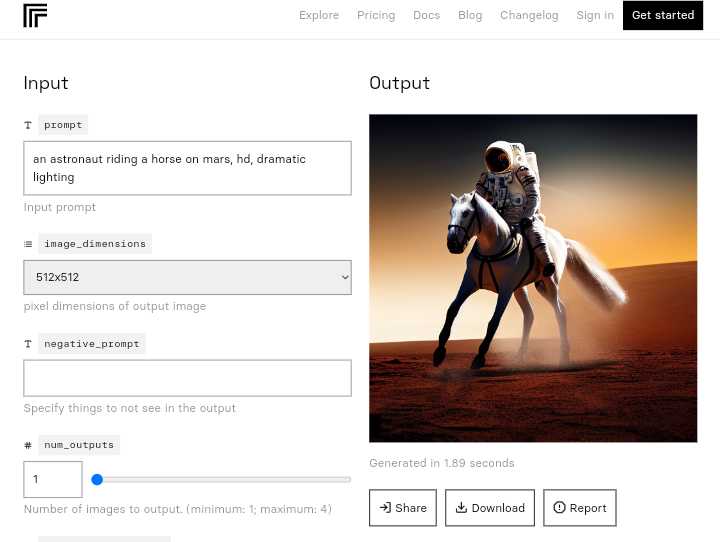The height and width of the screenshot is (542, 720).
Task: Click the Replicate logo icon
Action: pos(35,16)
